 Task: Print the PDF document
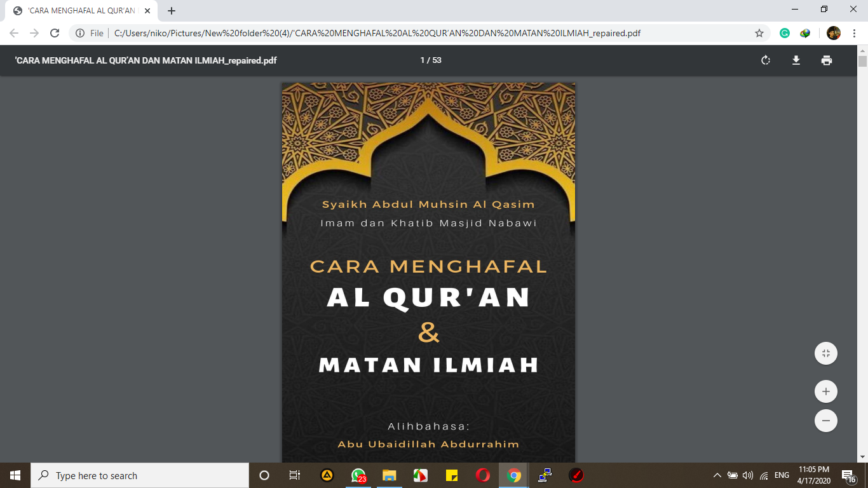(x=826, y=60)
